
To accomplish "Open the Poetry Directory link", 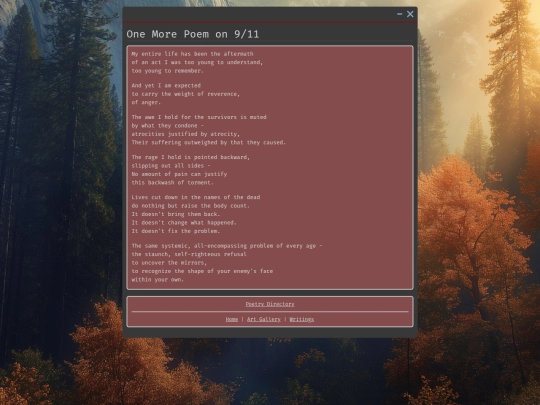I will coord(270,304).
